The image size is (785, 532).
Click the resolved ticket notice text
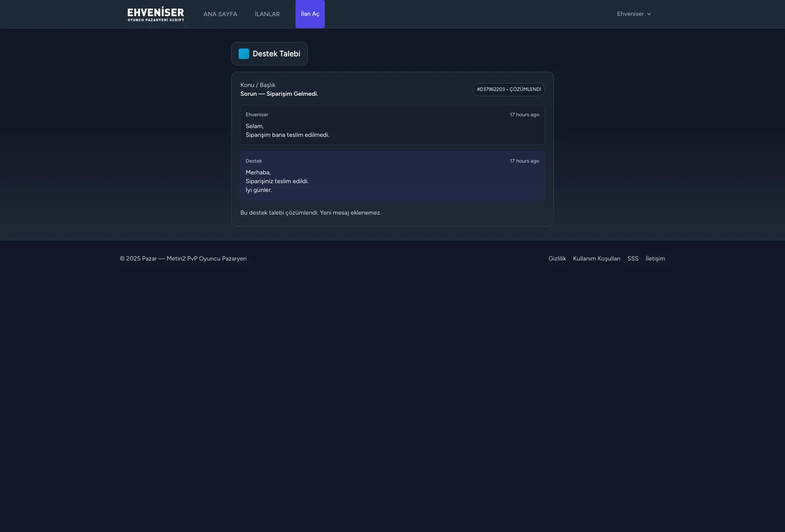pyautogui.click(x=311, y=212)
